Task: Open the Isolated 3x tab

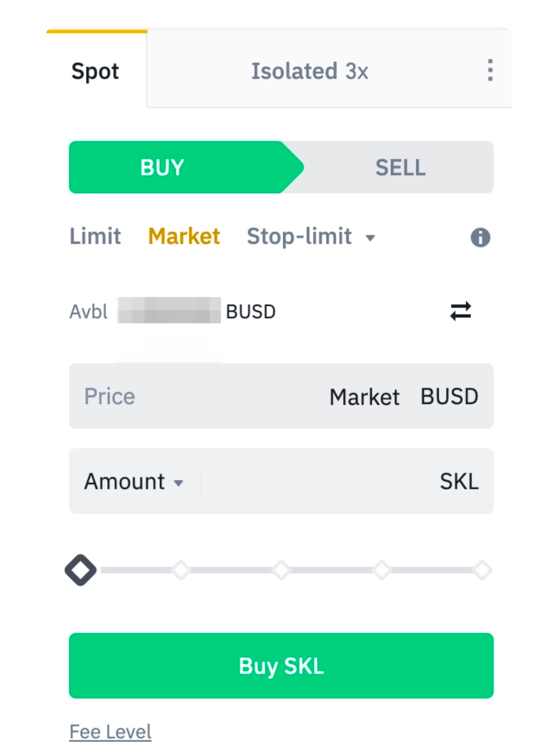Action: (x=309, y=71)
